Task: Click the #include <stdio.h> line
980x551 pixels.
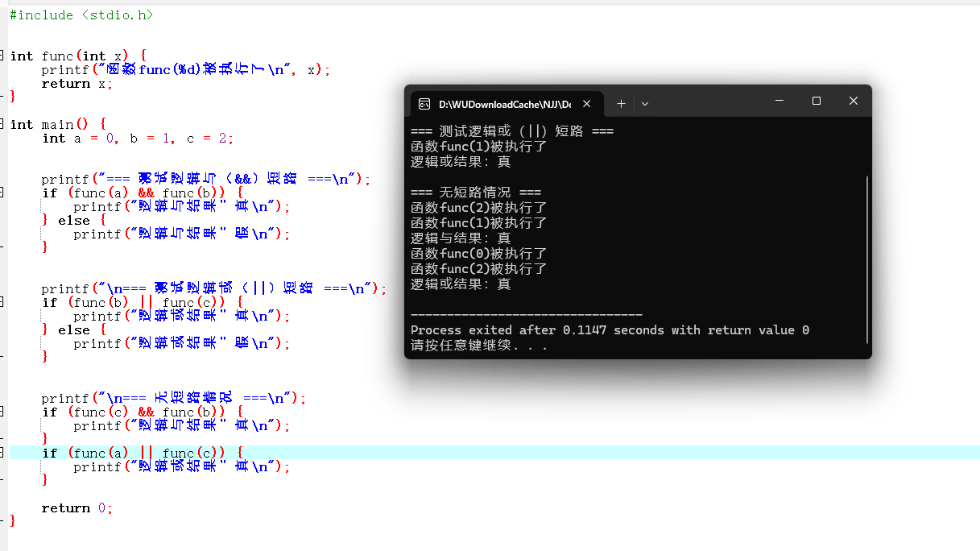Action: [81, 14]
